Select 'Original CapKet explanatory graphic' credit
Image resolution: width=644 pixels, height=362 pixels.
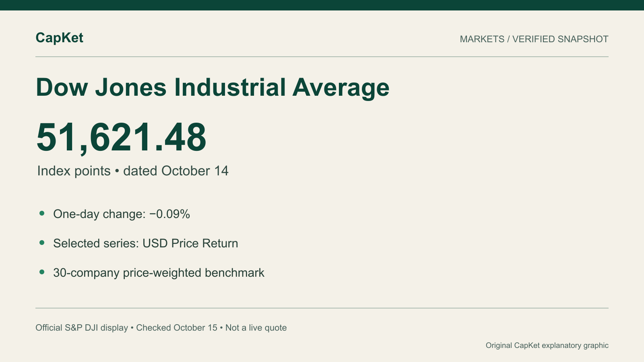(547, 346)
